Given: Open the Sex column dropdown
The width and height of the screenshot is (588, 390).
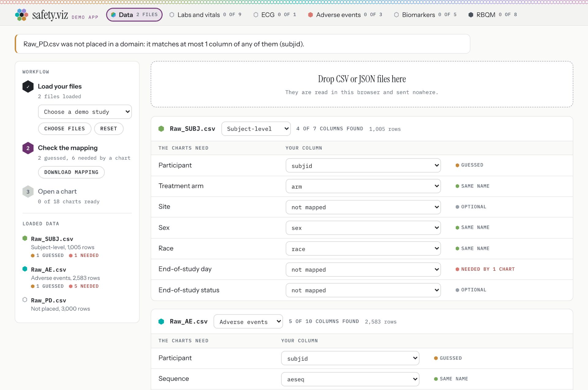Looking at the screenshot, I should (x=363, y=228).
